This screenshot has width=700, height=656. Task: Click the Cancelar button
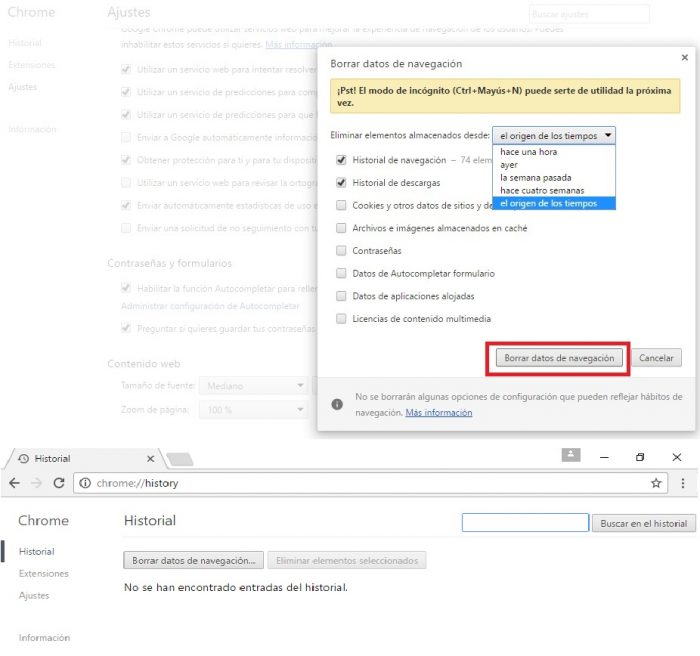tap(656, 358)
